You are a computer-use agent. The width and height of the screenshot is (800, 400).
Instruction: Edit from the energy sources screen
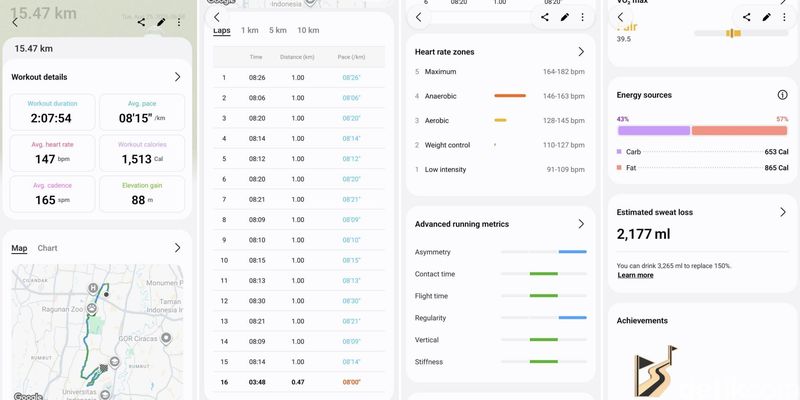(766, 17)
